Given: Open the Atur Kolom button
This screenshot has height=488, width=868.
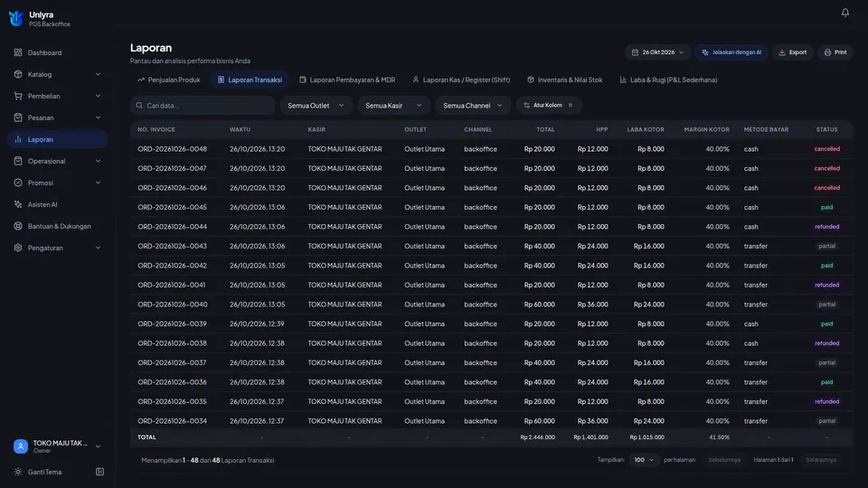Looking at the screenshot, I should tap(549, 105).
